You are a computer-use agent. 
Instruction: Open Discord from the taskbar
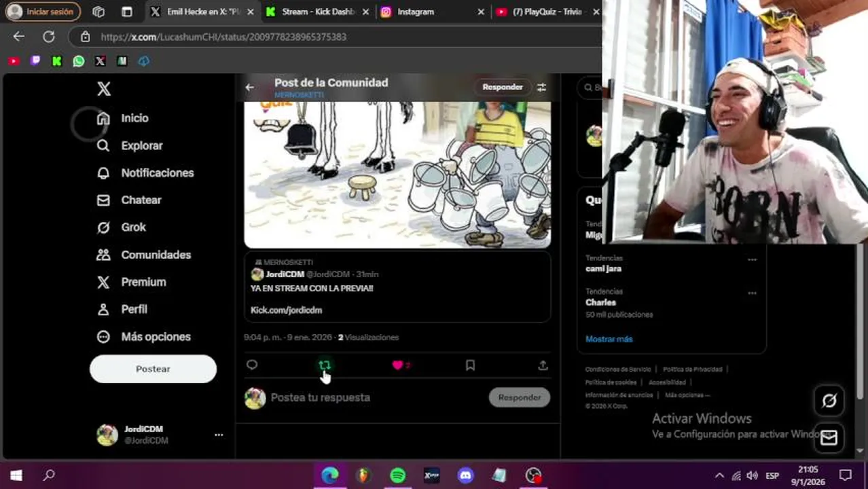click(466, 475)
